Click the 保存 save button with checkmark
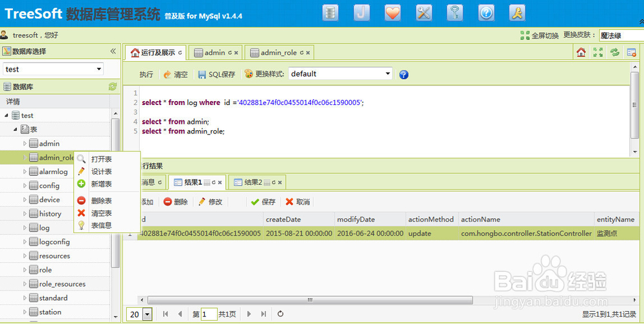Viewport: 644px width, 324px height. tap(263, 202)
